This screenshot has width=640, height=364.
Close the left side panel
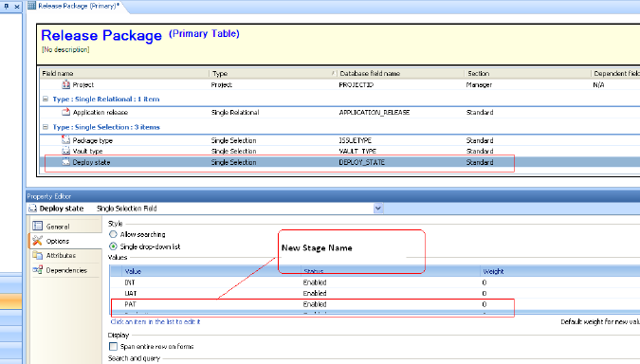[17, 6]
